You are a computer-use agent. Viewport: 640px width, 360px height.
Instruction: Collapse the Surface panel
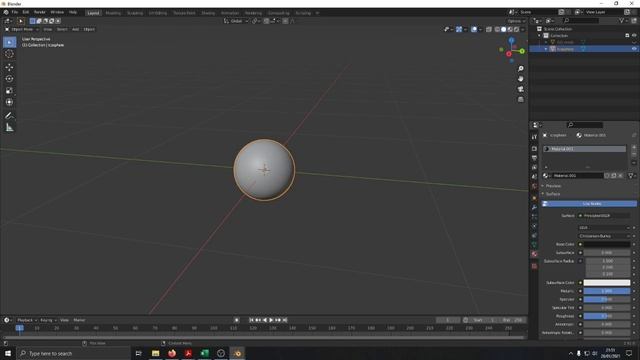click(x=552, y=194)
